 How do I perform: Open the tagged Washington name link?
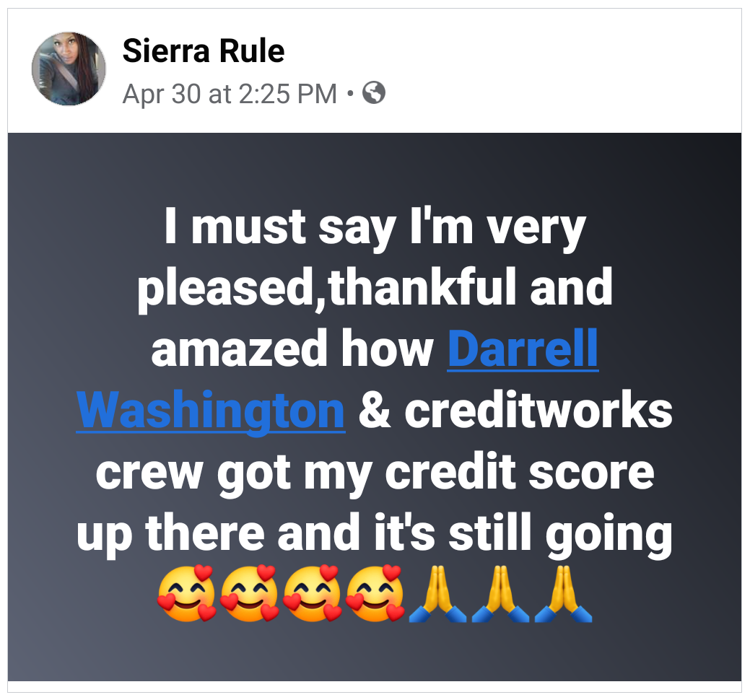coord(211,410)
